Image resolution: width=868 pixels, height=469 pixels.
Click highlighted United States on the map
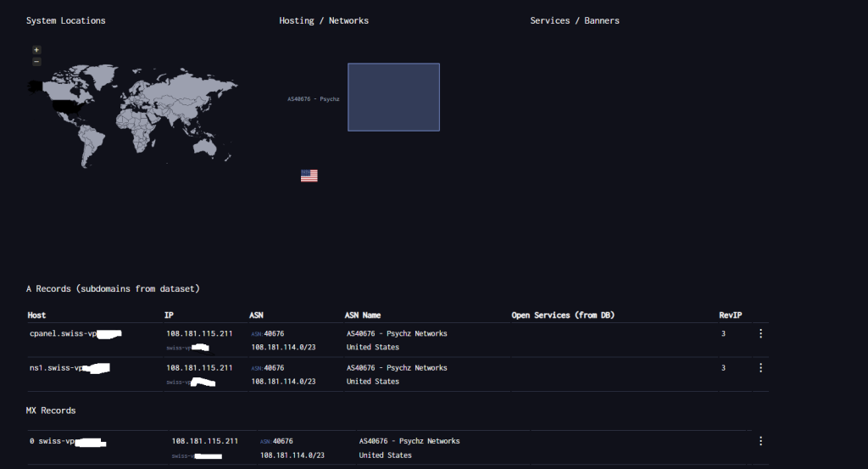pyautogui.click(x=66, y=106)
